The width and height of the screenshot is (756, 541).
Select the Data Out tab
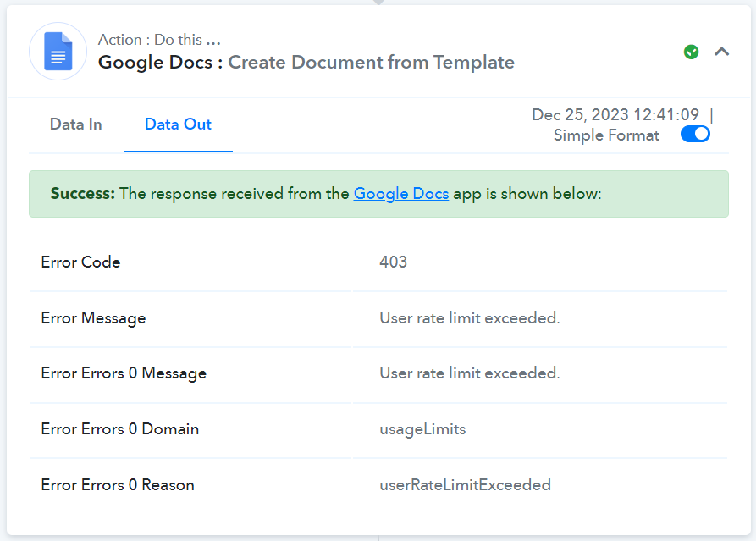[x=178, y=124]
